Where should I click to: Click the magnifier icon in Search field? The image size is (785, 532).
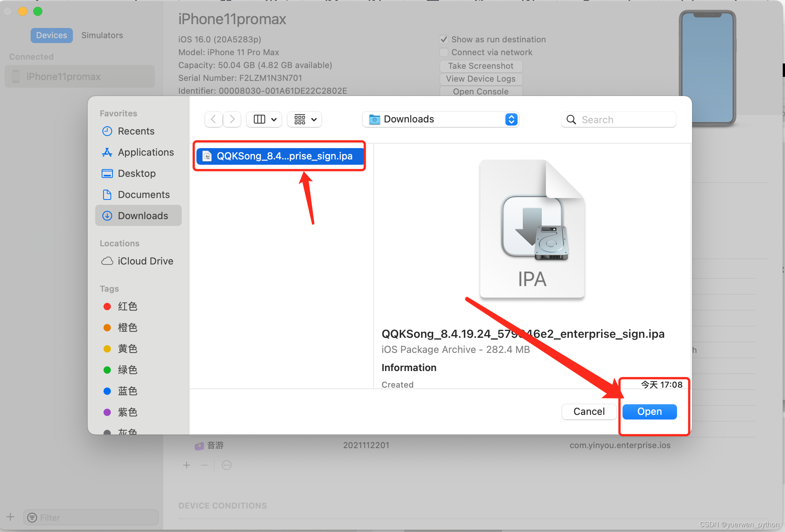(x=571, y=120)
